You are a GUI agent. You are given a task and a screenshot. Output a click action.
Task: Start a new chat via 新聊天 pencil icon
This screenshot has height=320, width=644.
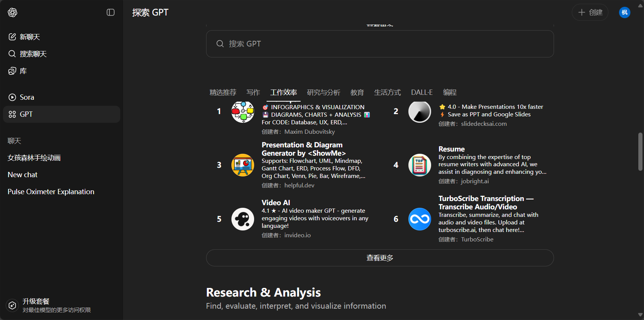click(x=12, y=37)
